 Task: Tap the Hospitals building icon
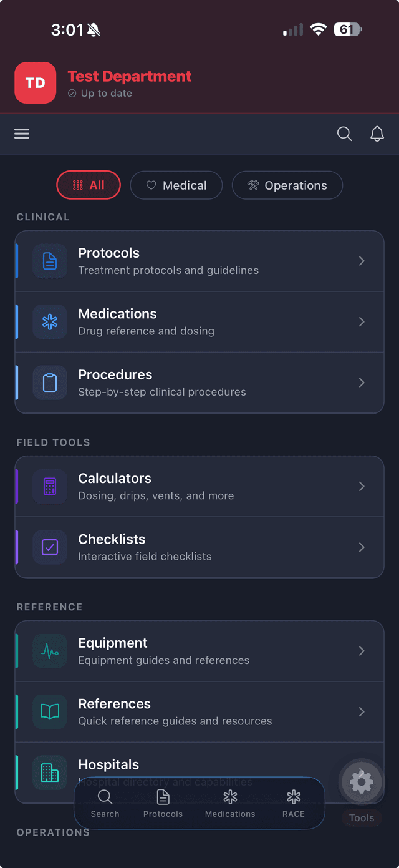49,772
